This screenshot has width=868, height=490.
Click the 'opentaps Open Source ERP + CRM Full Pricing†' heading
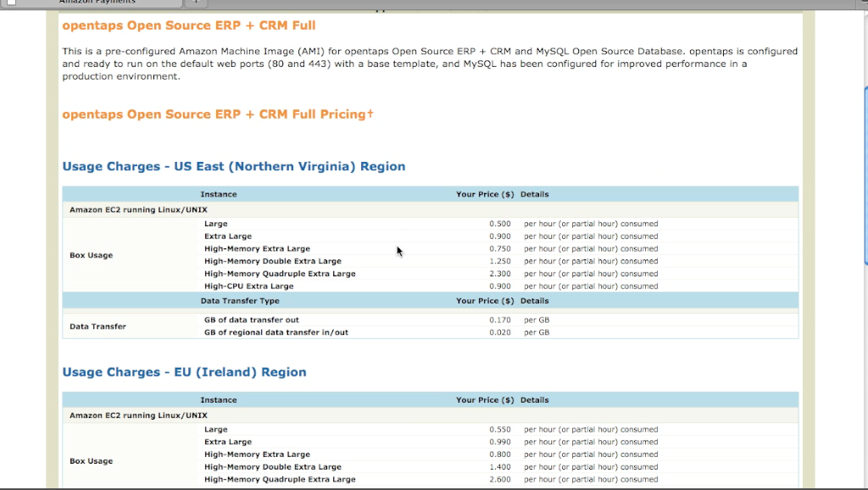point(218,114)
